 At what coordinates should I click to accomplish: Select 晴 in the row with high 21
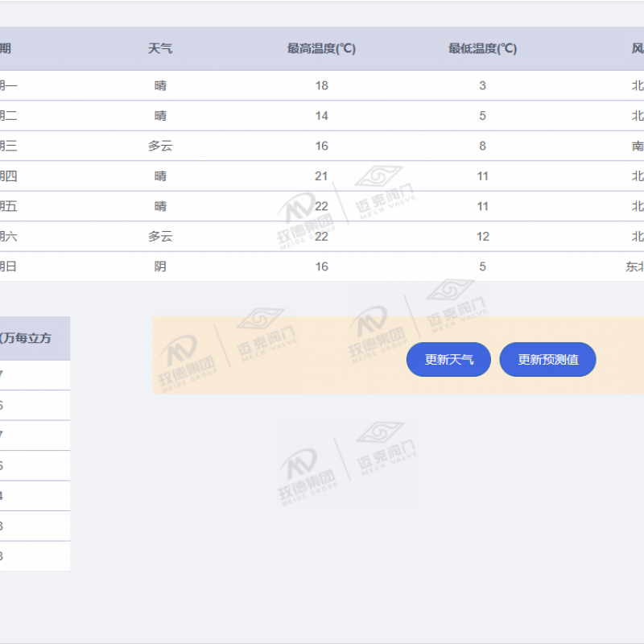(160, 176)
